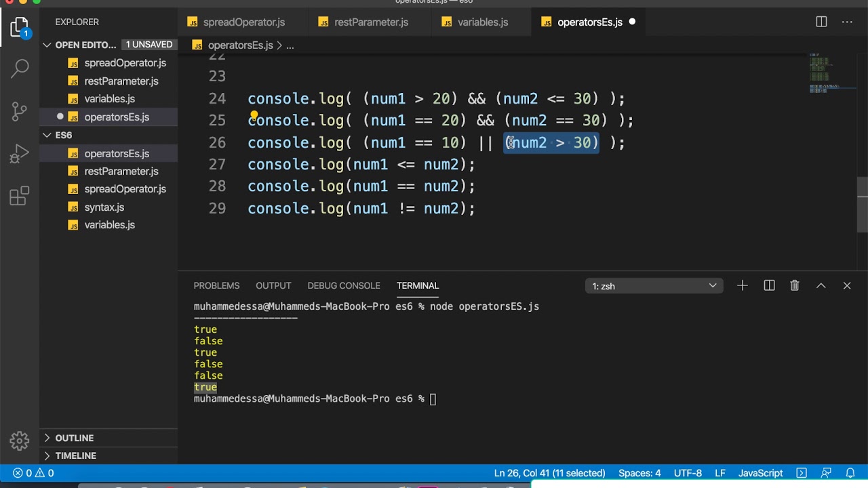Open operatorsES.js in ES6 folder
The height and width of the screenshot is (488, 868).
click(x=108, y=154)
